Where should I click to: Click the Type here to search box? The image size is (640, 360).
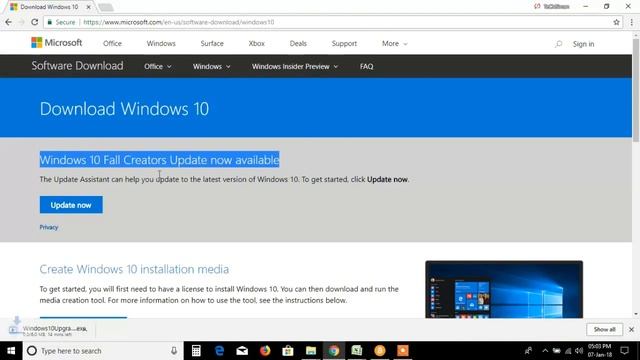[x=102, y=351]
